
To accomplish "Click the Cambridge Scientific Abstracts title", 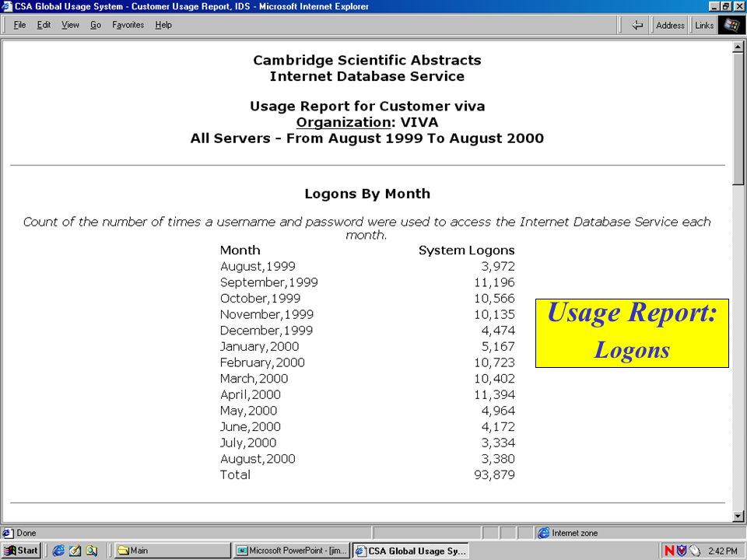I will (x=367, y=61).
